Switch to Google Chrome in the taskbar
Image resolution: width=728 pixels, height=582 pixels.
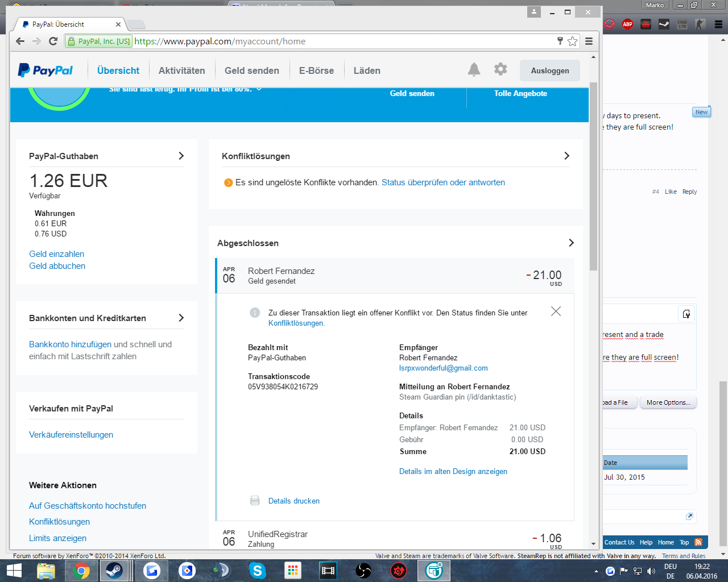(81, 570)
